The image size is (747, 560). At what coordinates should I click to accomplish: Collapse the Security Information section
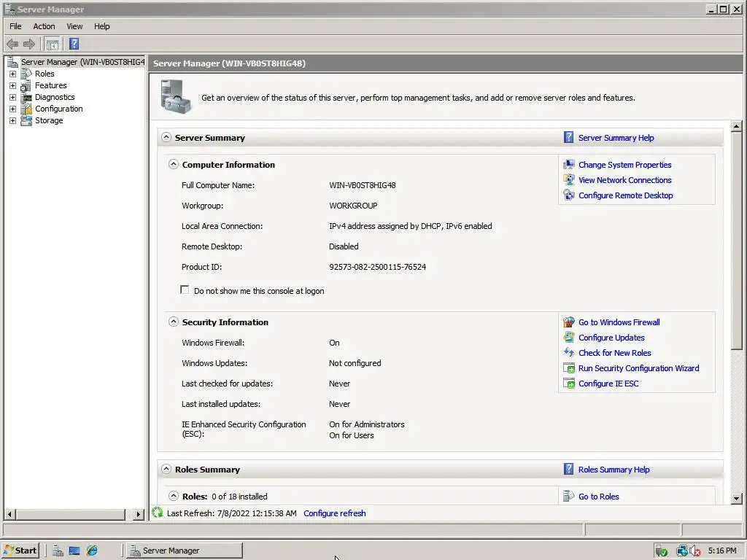pos(174,322)
